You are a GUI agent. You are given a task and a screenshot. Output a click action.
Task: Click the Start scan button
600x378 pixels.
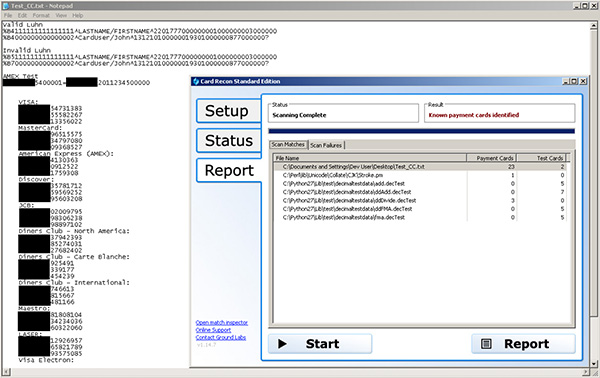click(x=320, y=344)
